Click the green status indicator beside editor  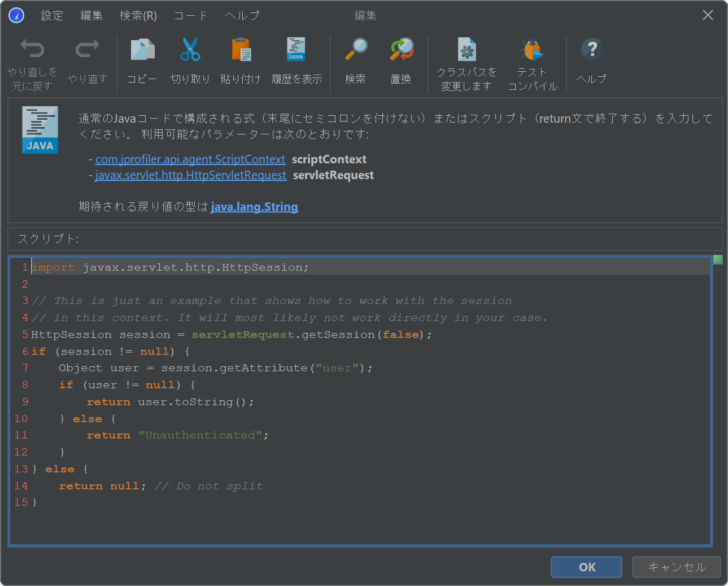718,259
